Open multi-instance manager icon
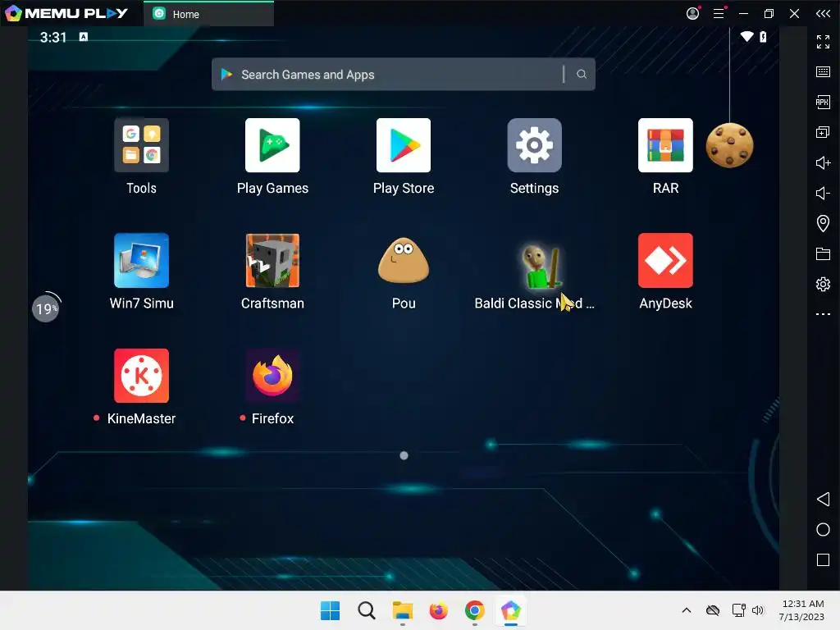 (x=823, y=132)
